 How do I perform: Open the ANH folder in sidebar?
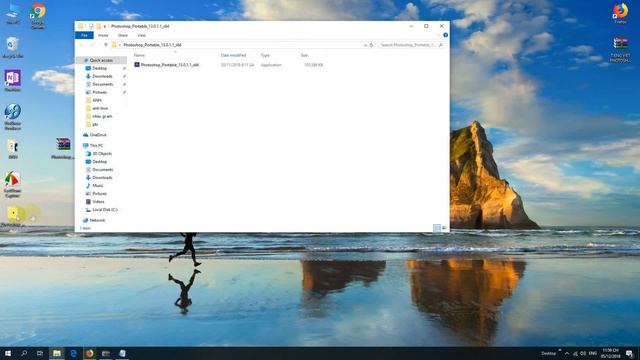(97, 100)
